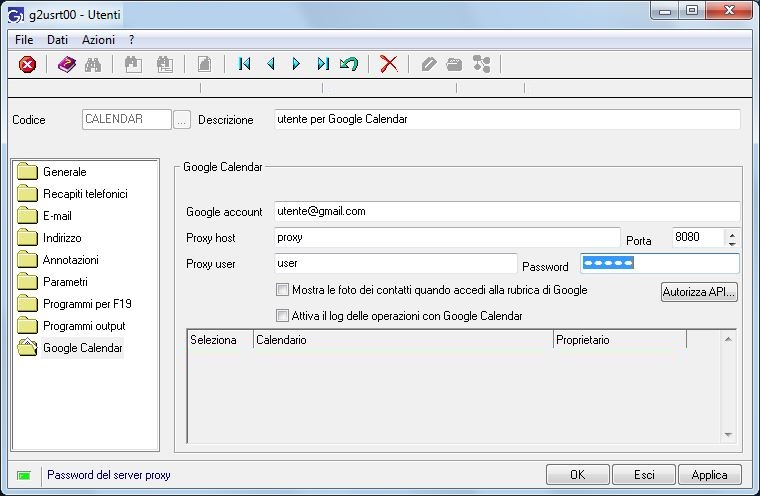This screenshot has width=760, height=496.
Task: Click the grayed pencil edit icon
Action: click(429, 64)
